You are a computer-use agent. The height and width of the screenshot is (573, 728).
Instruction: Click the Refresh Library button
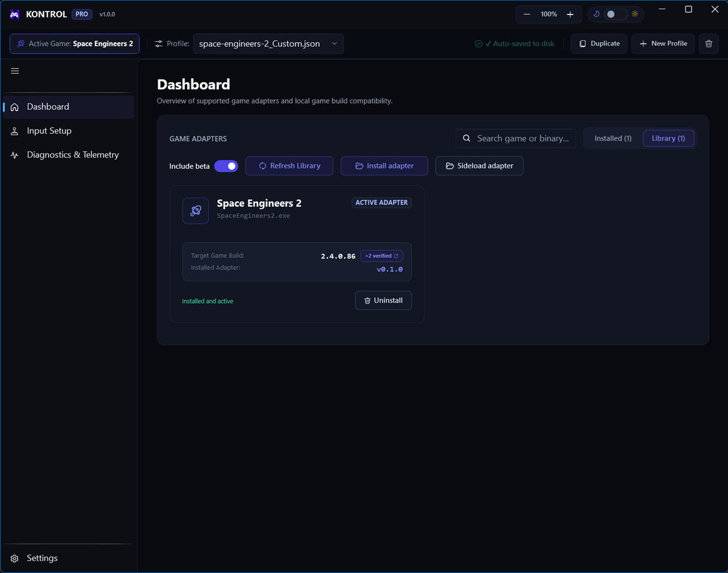click(x=289, y=166)
